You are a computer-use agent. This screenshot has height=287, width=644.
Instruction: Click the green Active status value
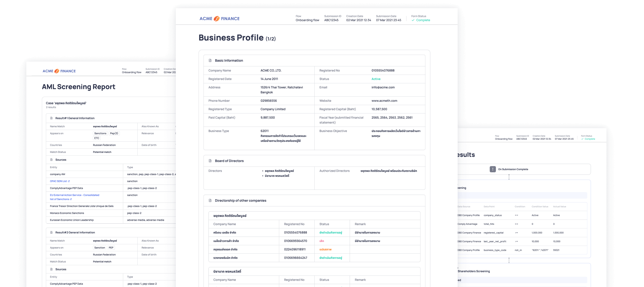click(376, 79)
